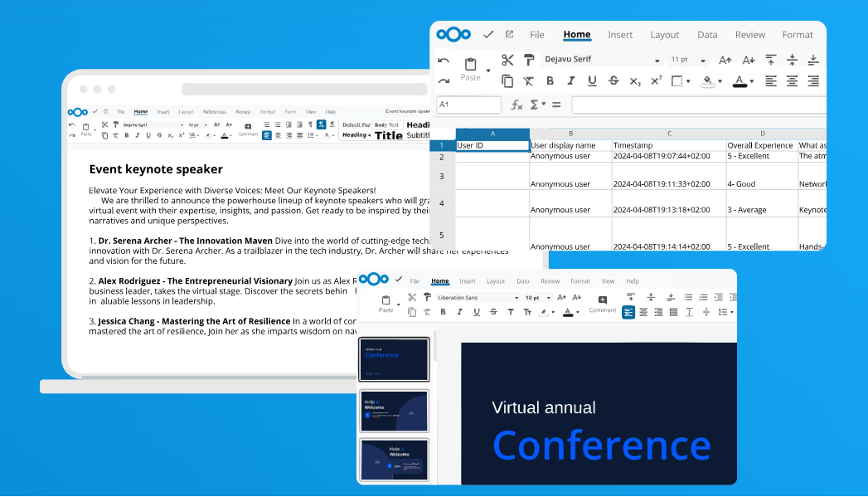Apply subscript in the spreadsheet toolbar
The width and height of the screenshot is (868, 497).
pos(635,81)
